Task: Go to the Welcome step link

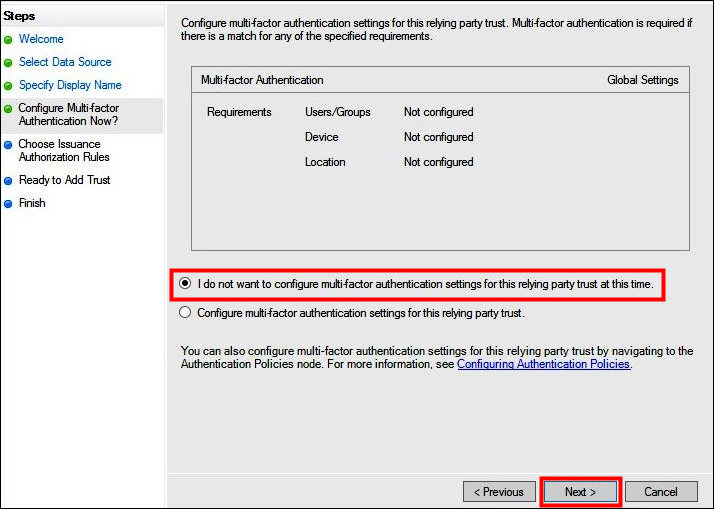Action: (x=41, y=39)
